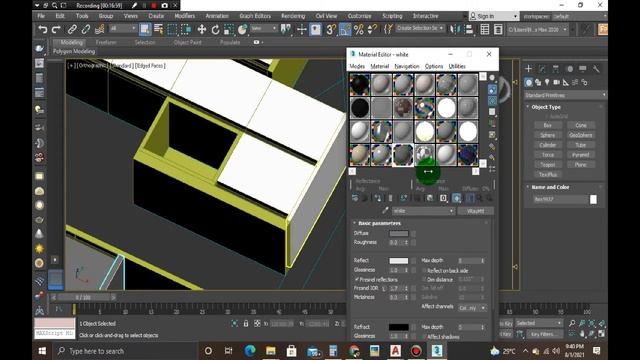This screenshot has height=360, width=640.
Task: Select Lights category in Create panel
Action: pos(547,82)
